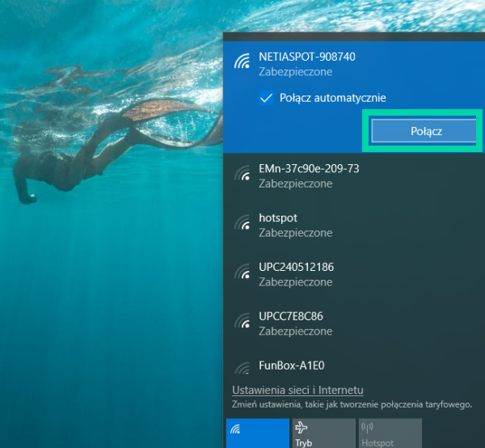Screen dimensions: 485x448
Task: Uncheck the Połącz automatycznie checkbox
Action: pyautogui.click(x=266, y=98)
